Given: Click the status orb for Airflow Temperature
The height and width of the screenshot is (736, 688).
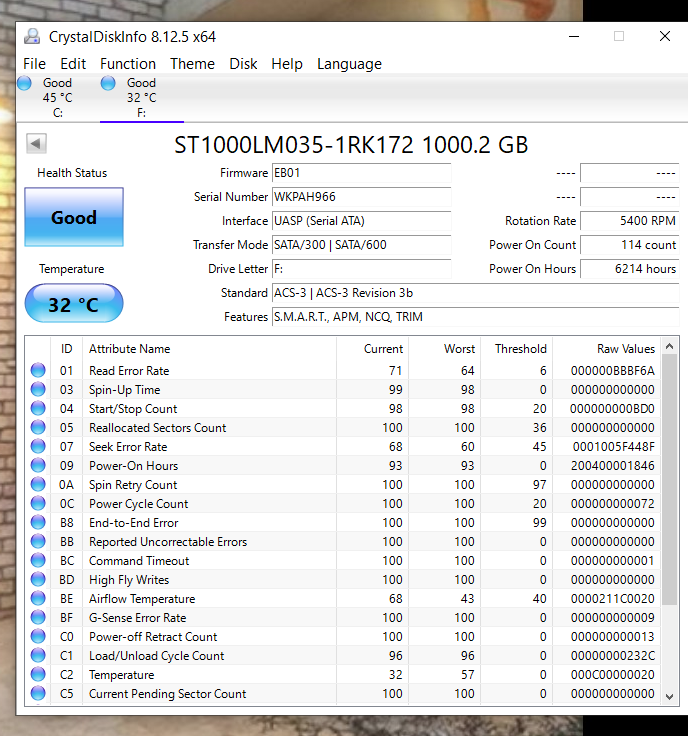Looking at the screenshot, I should click(38, 599).
